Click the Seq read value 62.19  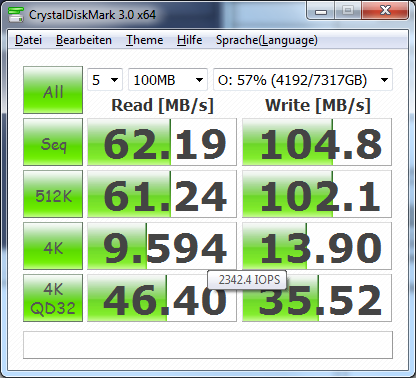162,142
